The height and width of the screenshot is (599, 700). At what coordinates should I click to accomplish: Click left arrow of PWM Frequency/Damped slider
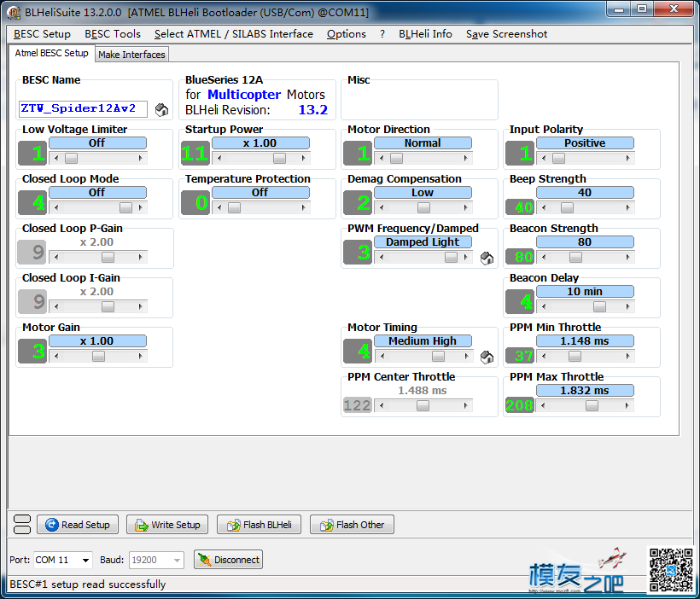(x=381, y=257)
